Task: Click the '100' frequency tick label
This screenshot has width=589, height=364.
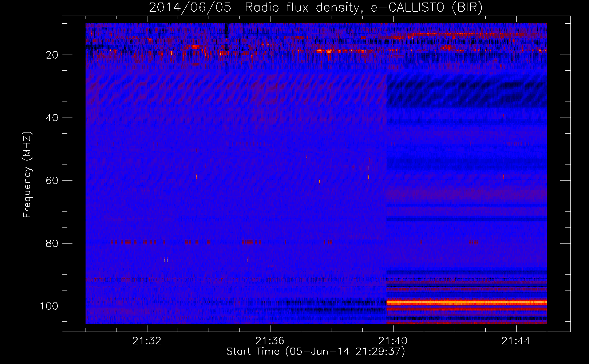Action: point(49,306)
